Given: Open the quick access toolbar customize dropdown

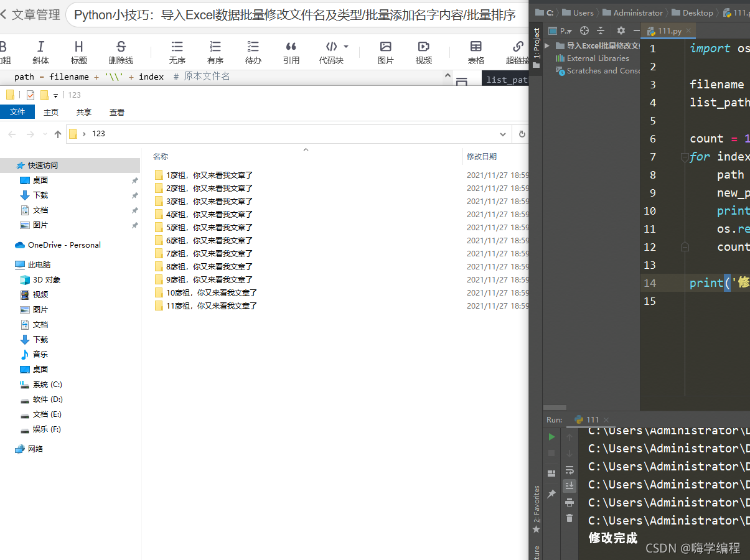Looking at the screenshot, I should pyautogui.click(x=55, y=95).
